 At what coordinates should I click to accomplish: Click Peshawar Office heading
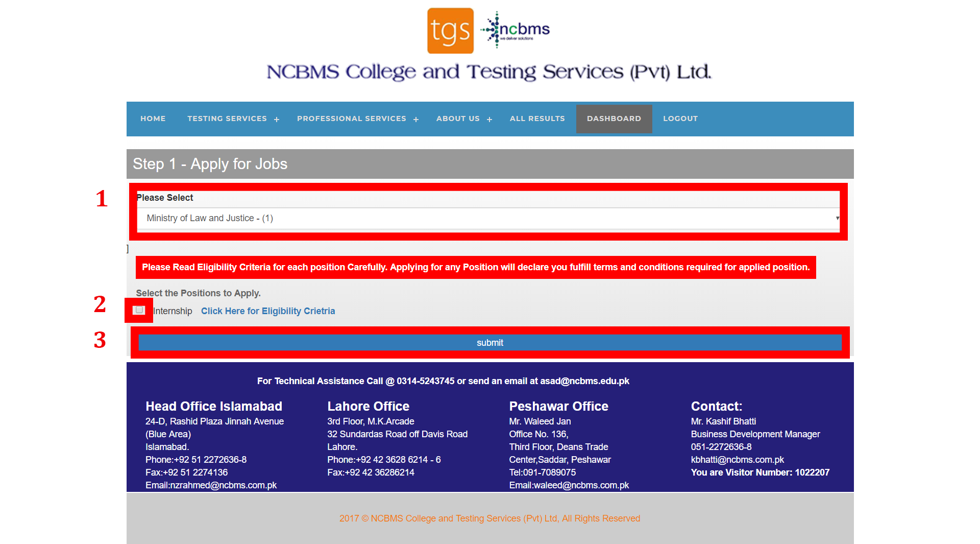pos(559,406)
